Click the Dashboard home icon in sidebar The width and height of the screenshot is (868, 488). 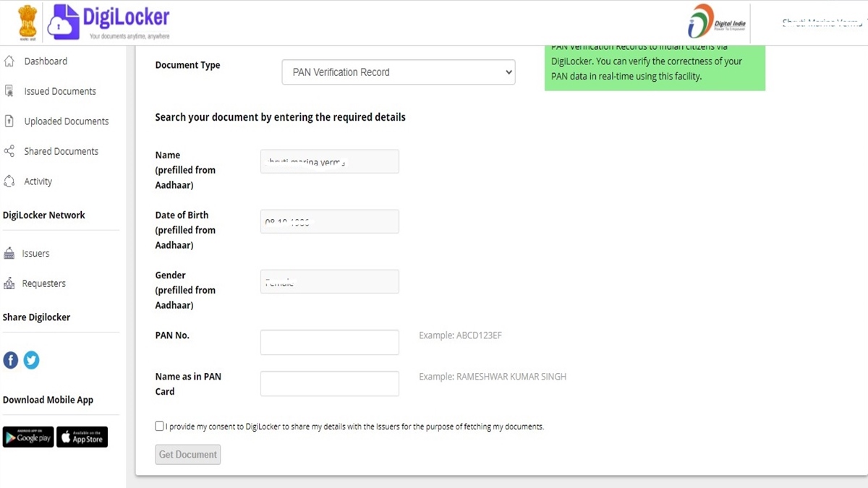pos(9,61)
